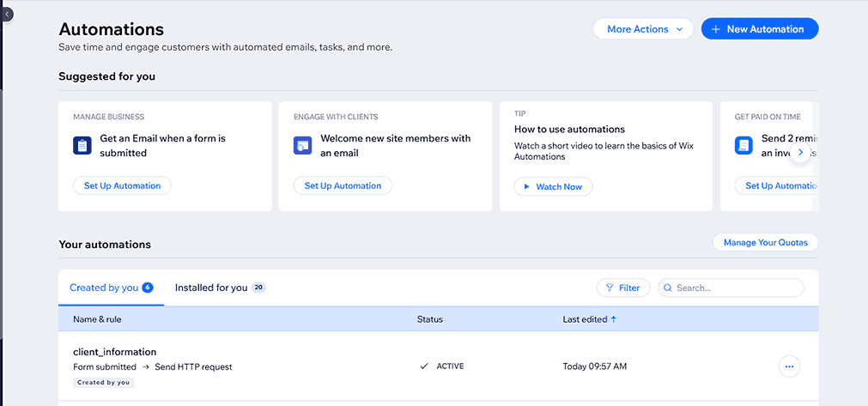Screen dimensions: 868x406
Task: Click the magnifier icon in the search box
Action: [x=667, y=288]
